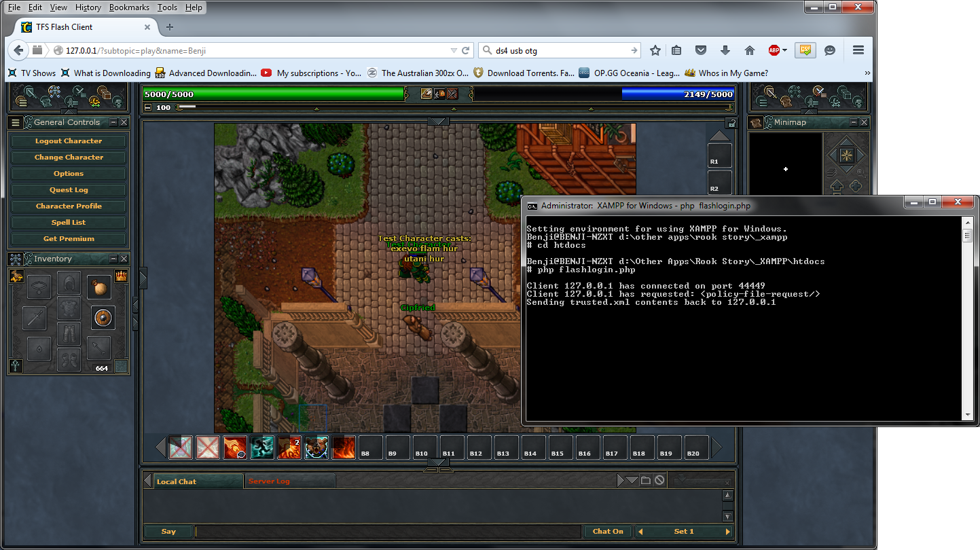
Task: Select the TFS Flash Client browser tab
Action: [86, 27]
